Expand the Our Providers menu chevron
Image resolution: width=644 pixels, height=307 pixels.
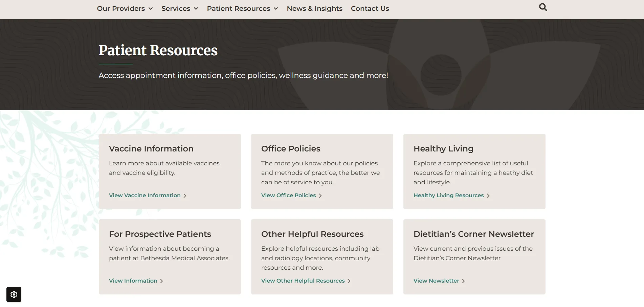(x=151, y=9)
